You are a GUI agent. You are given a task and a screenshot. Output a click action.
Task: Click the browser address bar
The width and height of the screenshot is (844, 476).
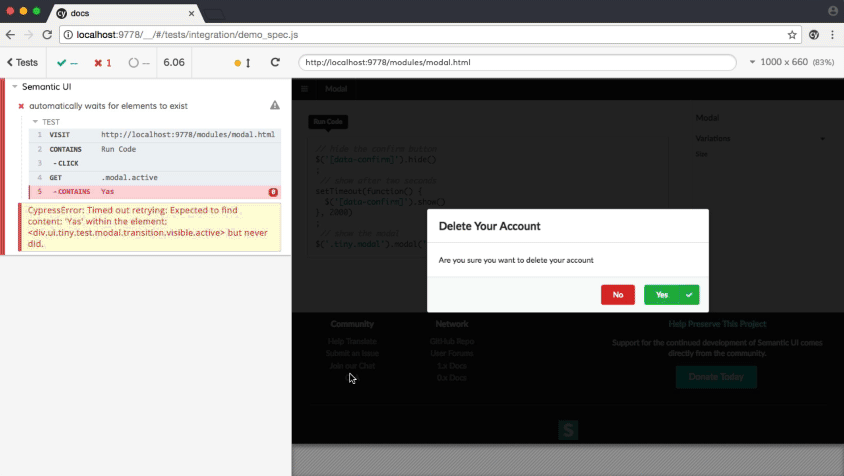(431, 34)
